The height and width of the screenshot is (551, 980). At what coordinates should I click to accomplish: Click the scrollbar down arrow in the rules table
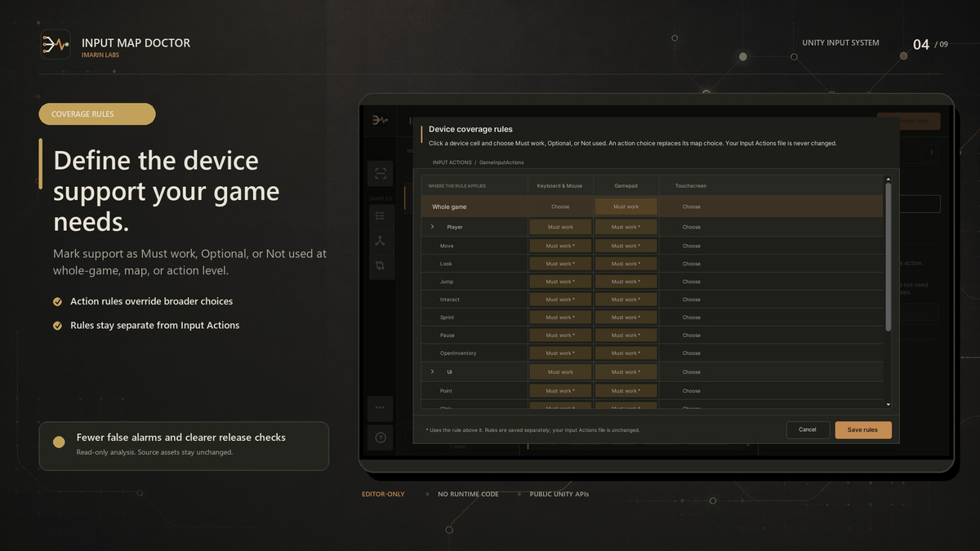888,404
